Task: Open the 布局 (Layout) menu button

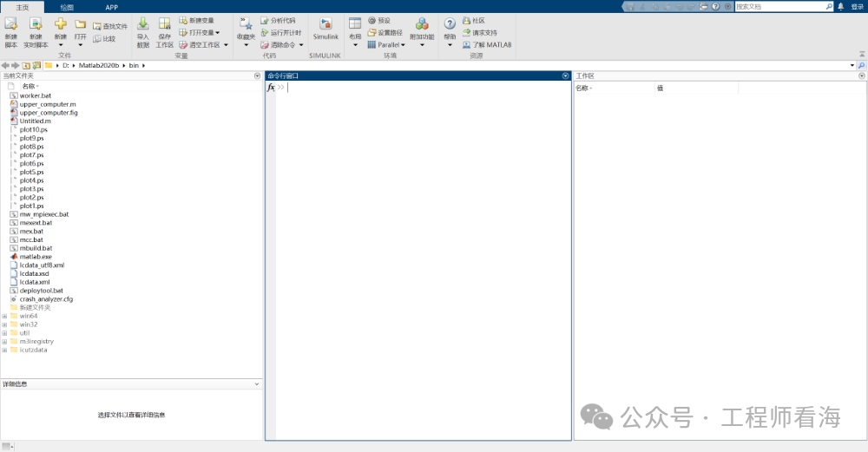Action: [355, 32]
